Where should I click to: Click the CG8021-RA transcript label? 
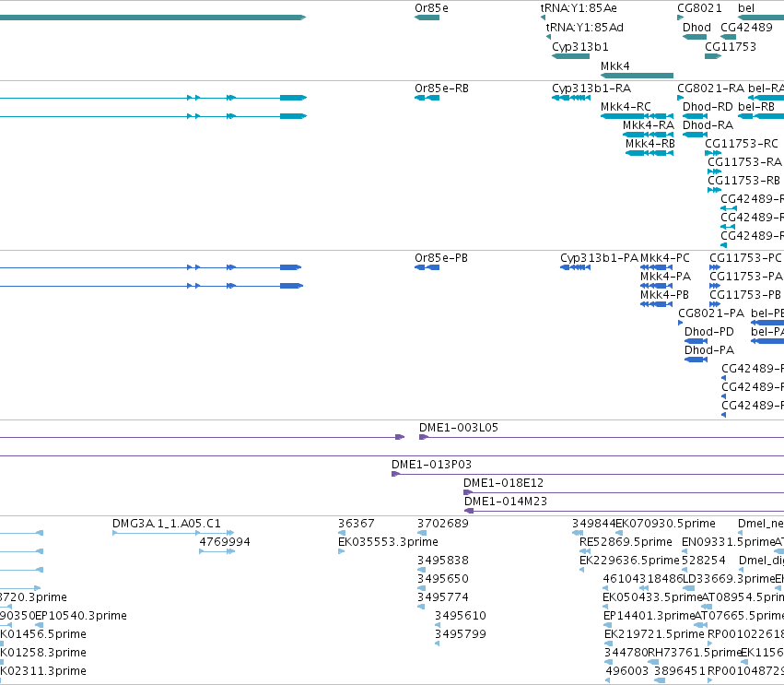710,89
